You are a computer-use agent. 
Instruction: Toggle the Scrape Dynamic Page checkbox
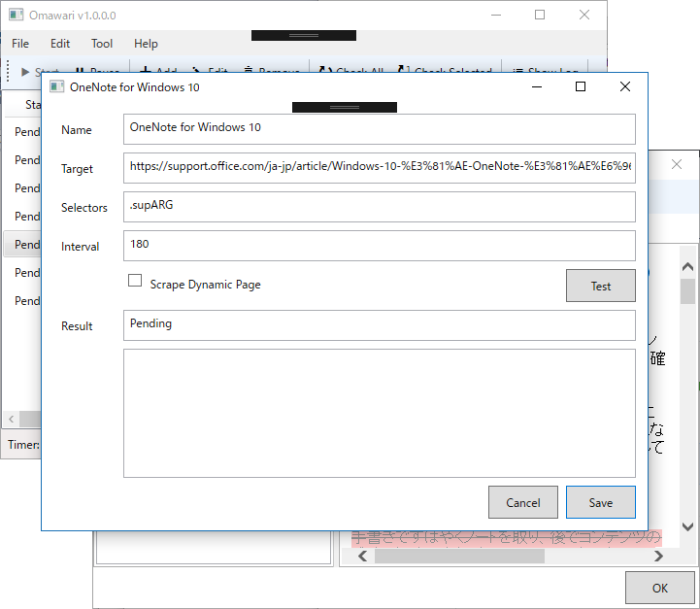click(135, 281)
